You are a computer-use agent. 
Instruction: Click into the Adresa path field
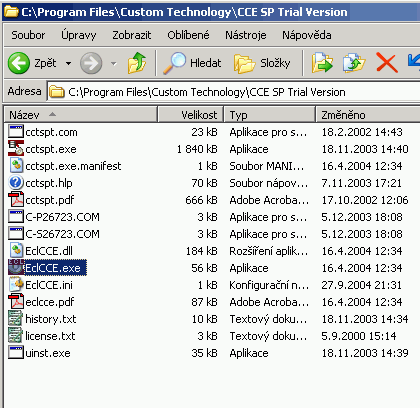[x=233, y=92]
